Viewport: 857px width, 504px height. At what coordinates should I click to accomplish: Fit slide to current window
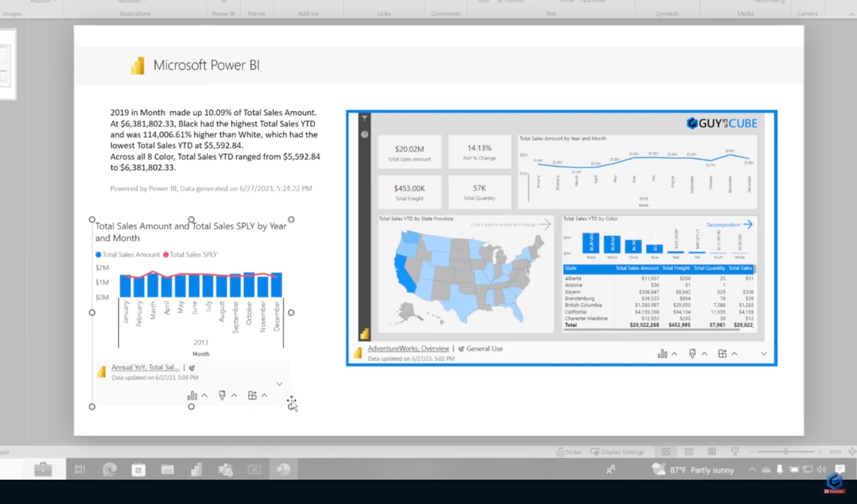(852, 452)
